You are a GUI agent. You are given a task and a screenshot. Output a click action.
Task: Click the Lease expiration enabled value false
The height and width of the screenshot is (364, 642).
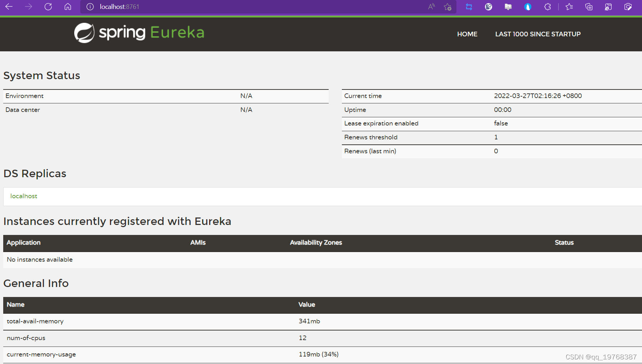(x=501, y=123)
